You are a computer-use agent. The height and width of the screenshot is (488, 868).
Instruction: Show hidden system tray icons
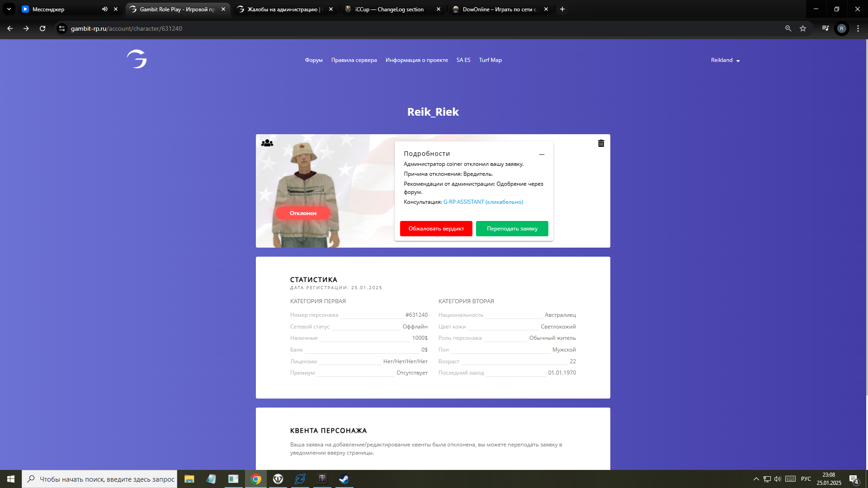click(x=756, y=479)
